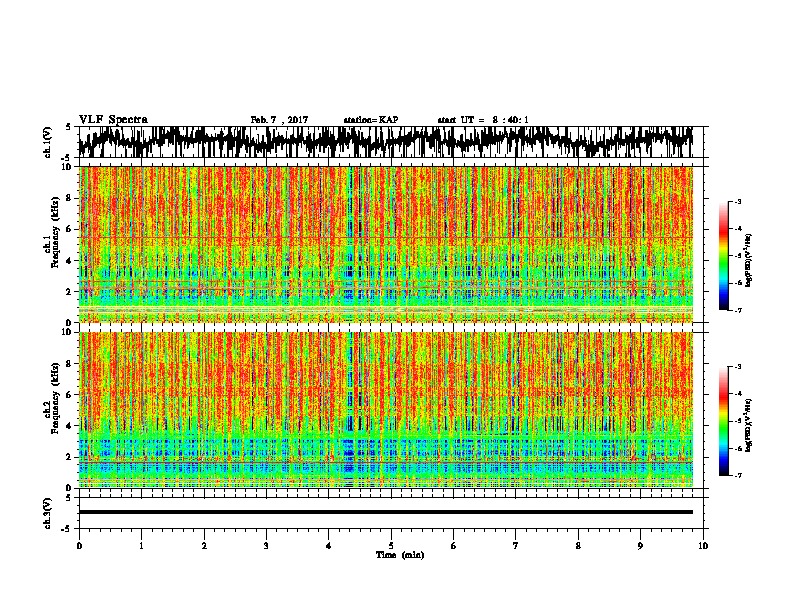Click the time axis tick label "1"
Viewport: 792px width, 612px height.
[x=141, y=546]
